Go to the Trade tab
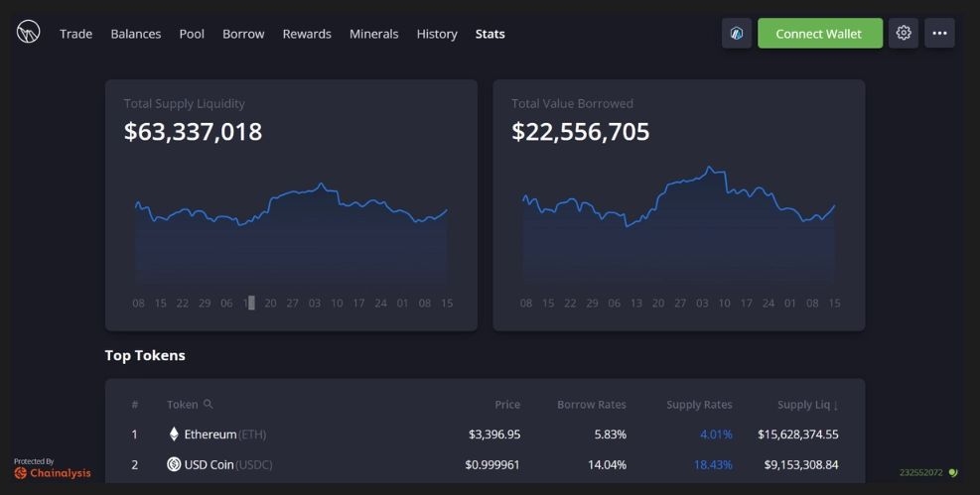This screenshot has height=495, width=980. (75, 34)
